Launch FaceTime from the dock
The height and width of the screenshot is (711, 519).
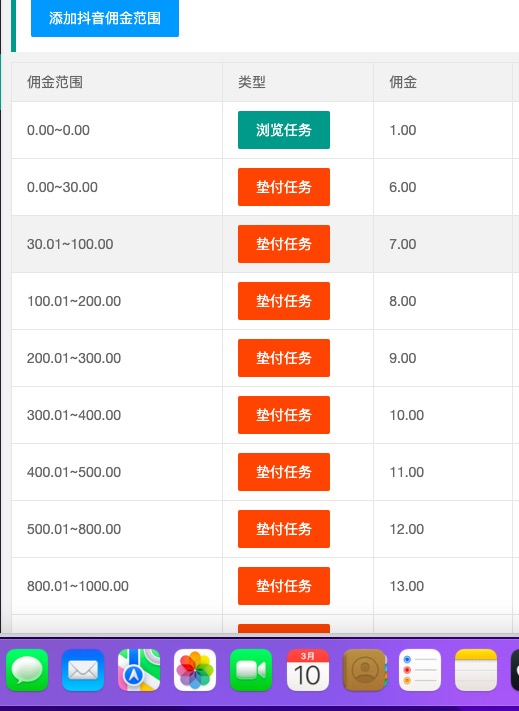[x=251, y=670]
